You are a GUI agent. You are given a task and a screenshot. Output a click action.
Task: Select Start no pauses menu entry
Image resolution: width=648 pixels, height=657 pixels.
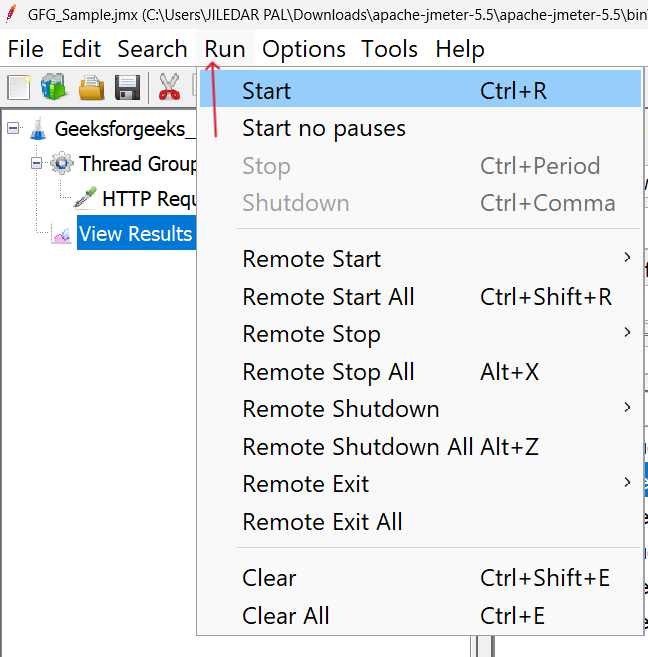point(324,128)
